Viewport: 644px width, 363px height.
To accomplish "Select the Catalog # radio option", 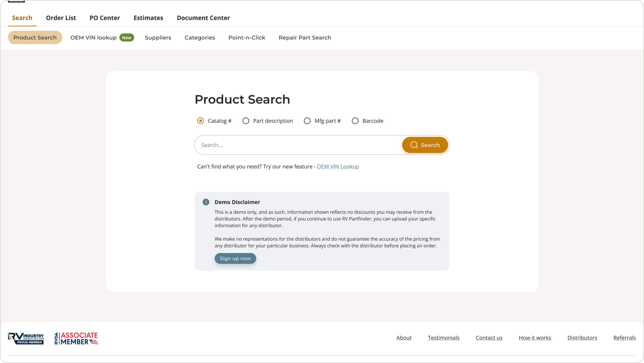I will [x=201, y=121].
